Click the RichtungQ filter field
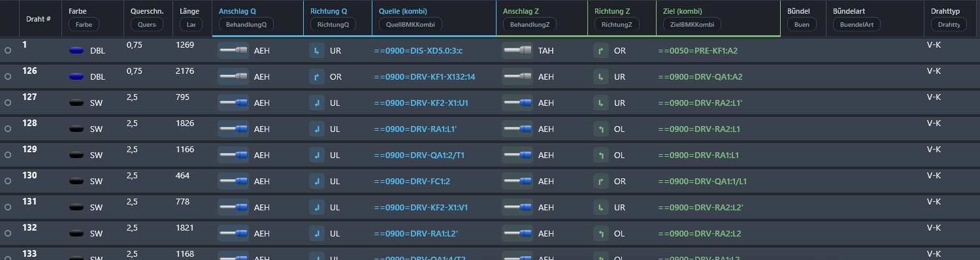 [x=333, y=24]
